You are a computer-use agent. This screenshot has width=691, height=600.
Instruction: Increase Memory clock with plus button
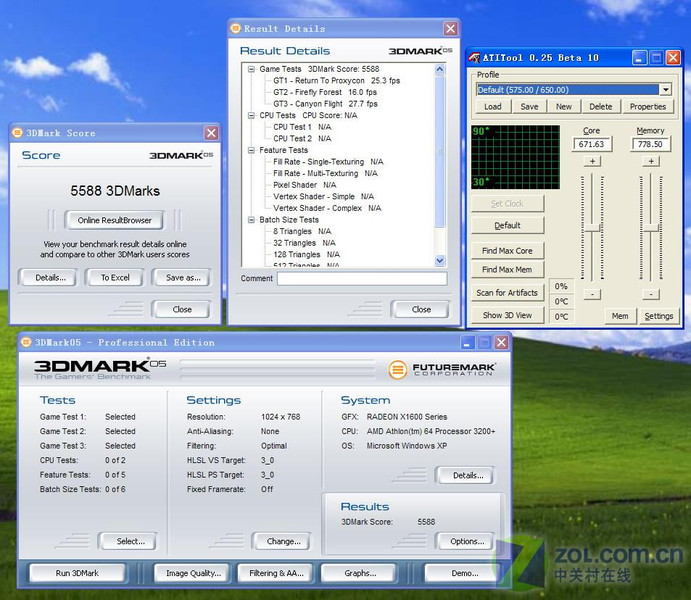click(x=651, y=161)
